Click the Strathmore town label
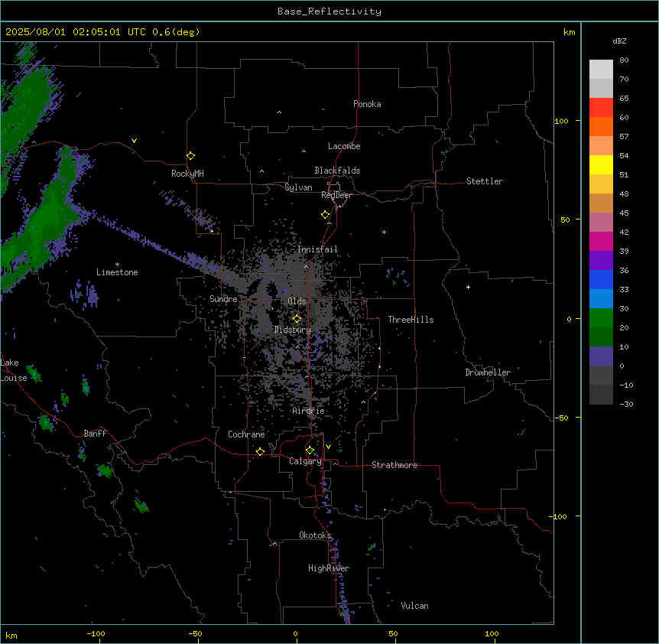This screenshot has height=644, width=659. pyautogui.click(x=394, y=465)
